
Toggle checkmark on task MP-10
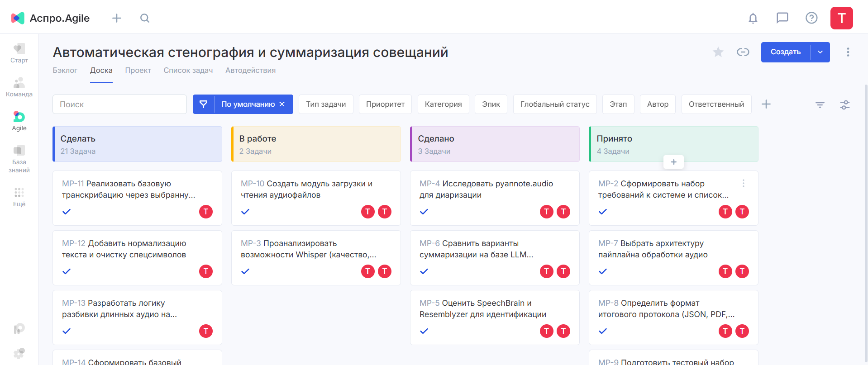click(x=245, y=212)
